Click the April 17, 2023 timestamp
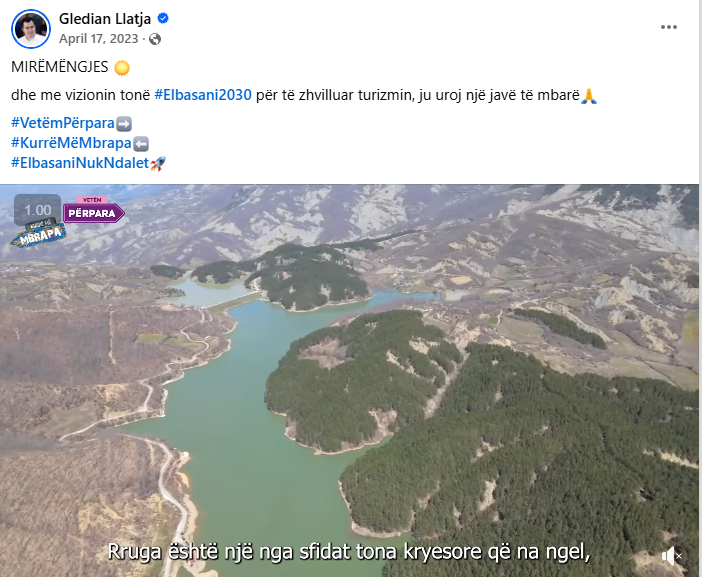Image resolution: width=702 pixels, height=577 pixels. click(x=98, y=39)
